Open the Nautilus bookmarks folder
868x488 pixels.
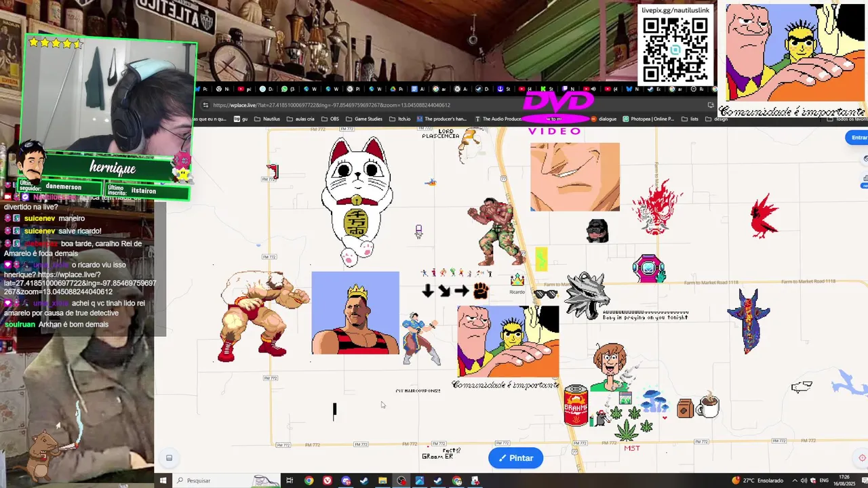(x=267, y=119)
